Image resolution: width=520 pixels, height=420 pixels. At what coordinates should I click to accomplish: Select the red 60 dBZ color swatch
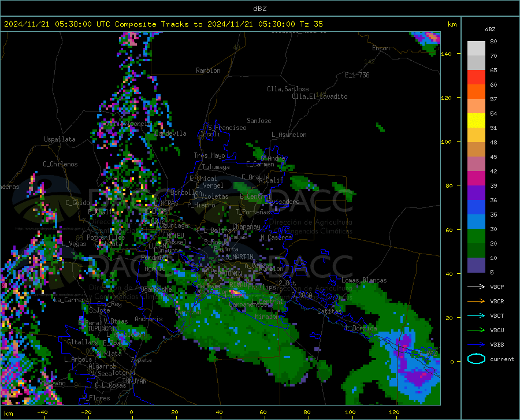476,77
